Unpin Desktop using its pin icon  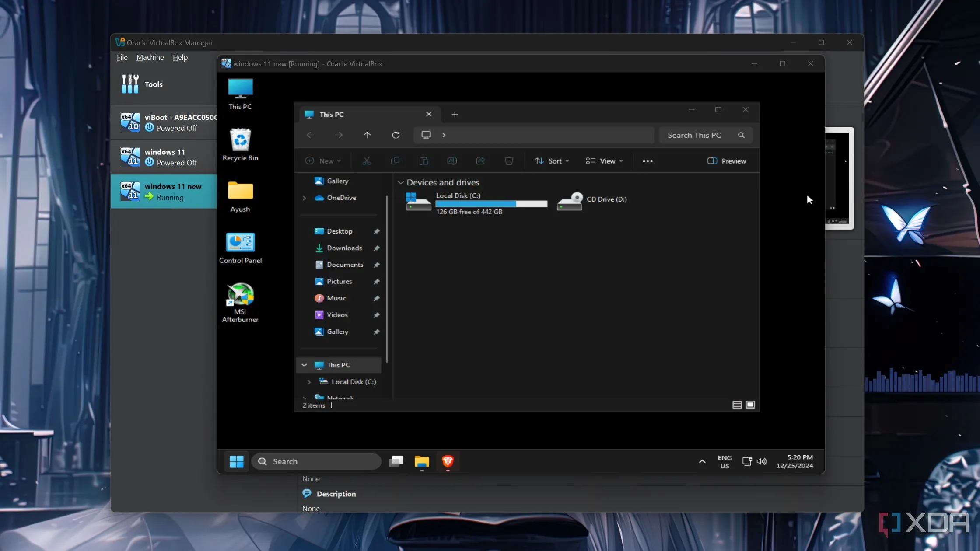(376, 231)
